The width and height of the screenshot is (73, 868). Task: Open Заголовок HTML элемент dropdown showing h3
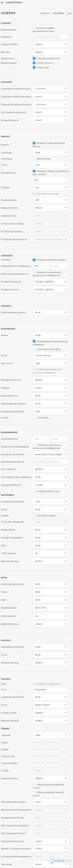[x=51, y=553]
